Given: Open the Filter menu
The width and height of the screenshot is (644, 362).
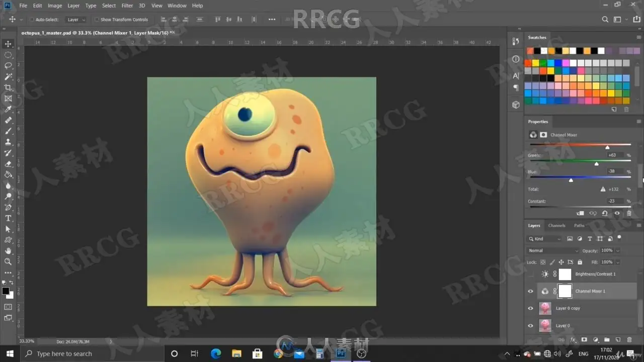Looking at the screenshot, I should (127, 6).
